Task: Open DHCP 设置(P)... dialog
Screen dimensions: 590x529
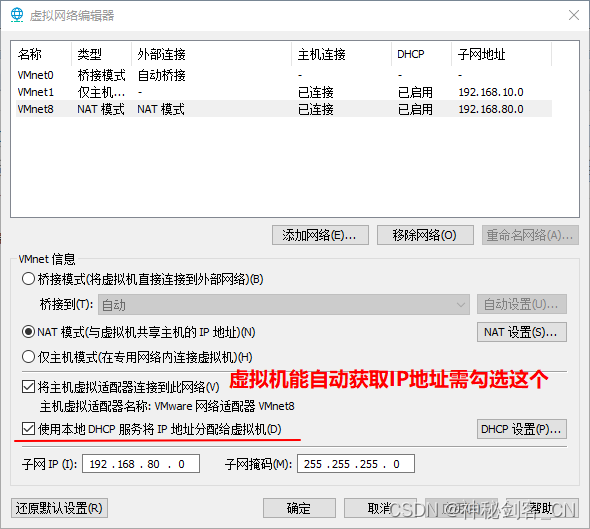Action: pyautogui.click(x=522, y=429)
